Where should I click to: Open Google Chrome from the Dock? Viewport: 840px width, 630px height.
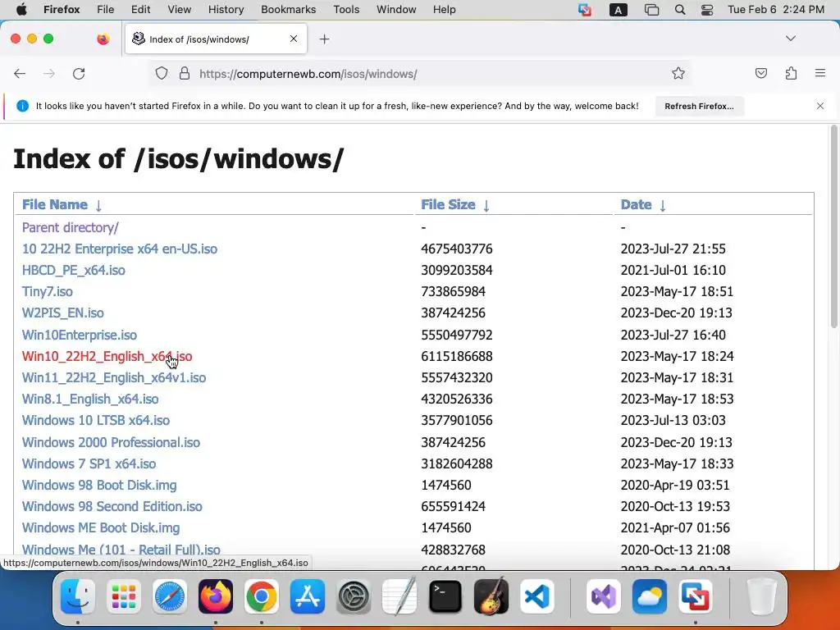[x=262, y=596]
